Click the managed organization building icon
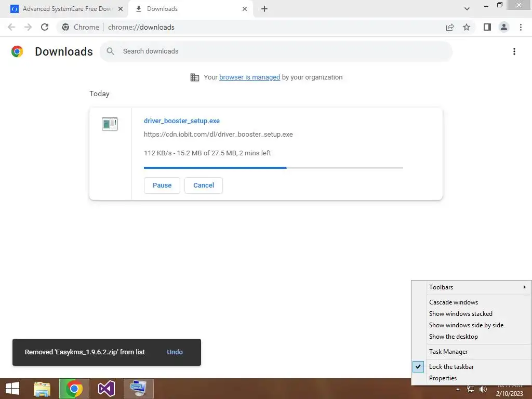Image resolution: width=532 pixels, height=399 pixels. click(195, 77)
